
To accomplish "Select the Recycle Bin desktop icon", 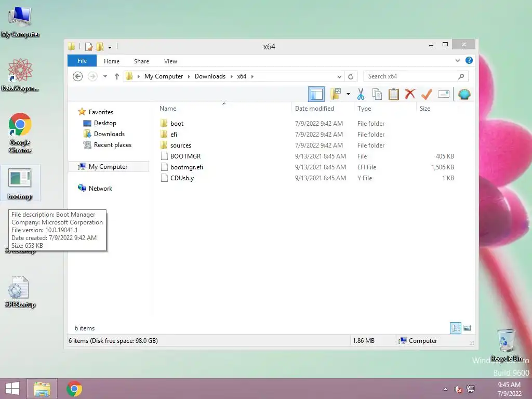I will coord(506,345).
